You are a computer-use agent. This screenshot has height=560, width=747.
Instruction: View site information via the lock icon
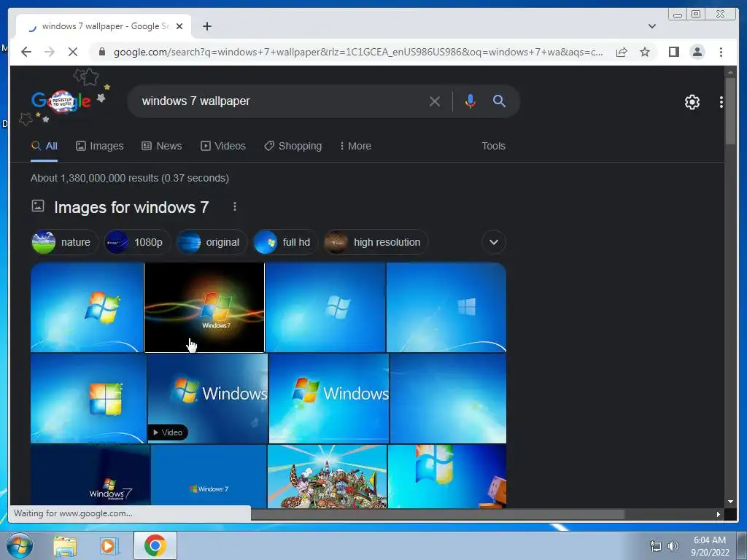(x=101, y=52)
